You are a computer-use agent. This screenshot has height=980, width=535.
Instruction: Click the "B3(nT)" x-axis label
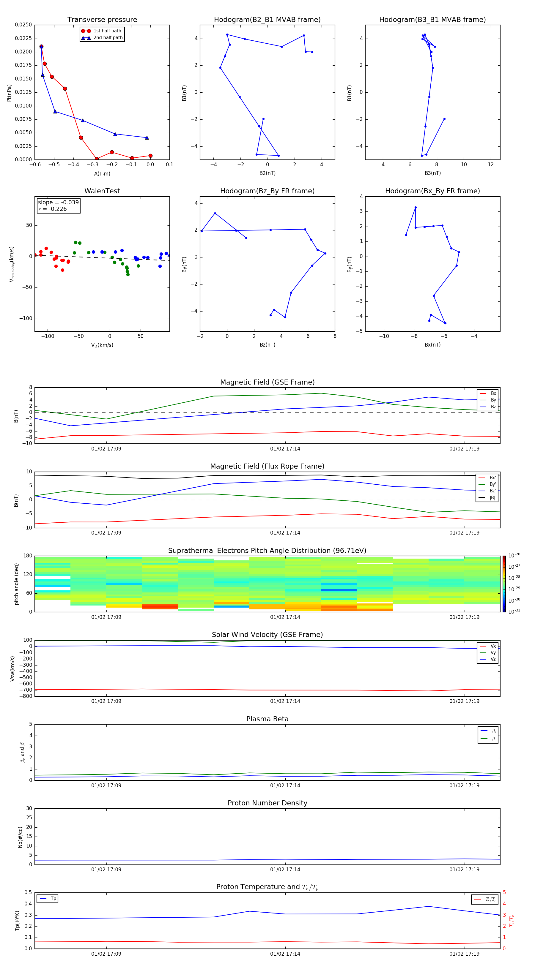click(x=432, y=173)
